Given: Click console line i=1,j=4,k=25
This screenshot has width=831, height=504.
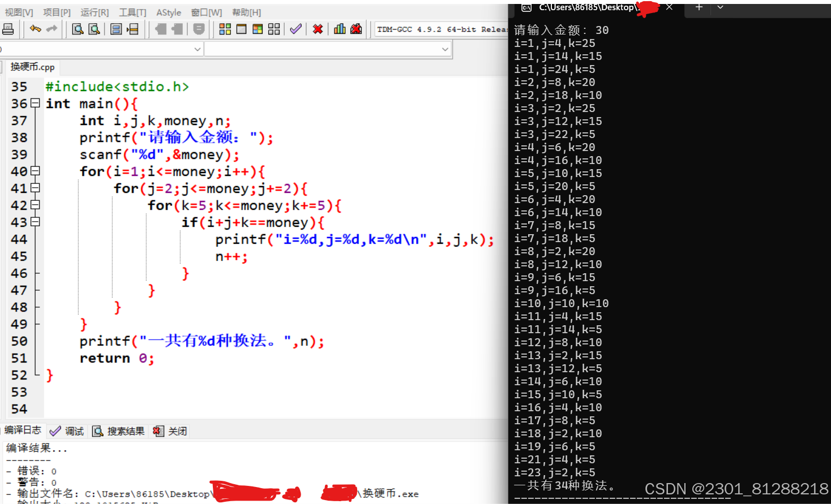Looking at the screenshot, I should point(554,44).
